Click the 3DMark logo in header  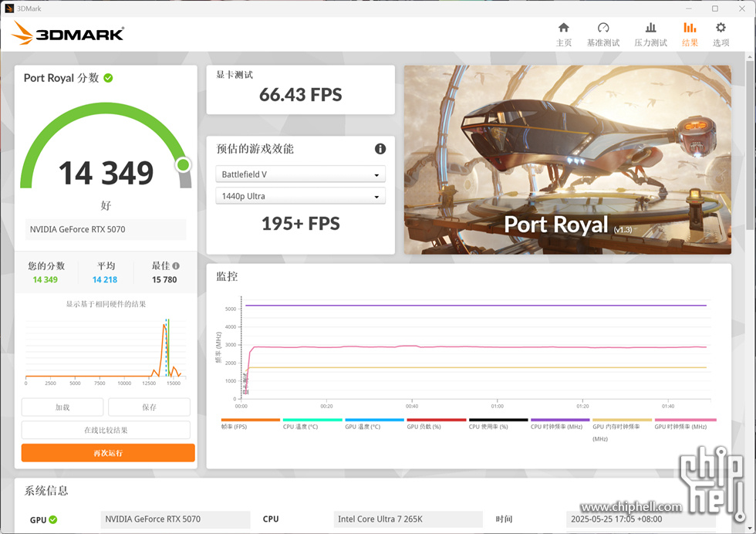click(x=68, y=33)
